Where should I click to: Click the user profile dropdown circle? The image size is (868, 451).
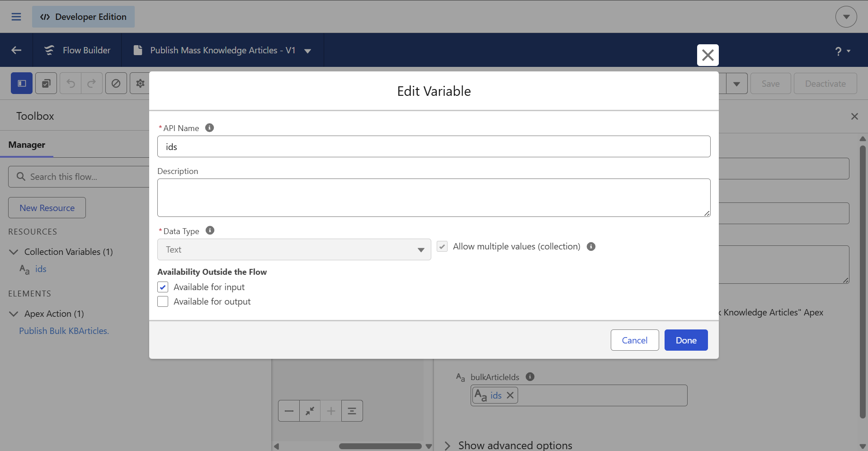pos(846,17)
